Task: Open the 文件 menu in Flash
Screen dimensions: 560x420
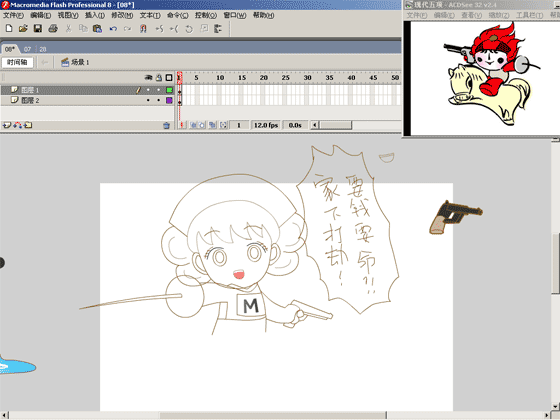Action: click(x=13, y=15)
